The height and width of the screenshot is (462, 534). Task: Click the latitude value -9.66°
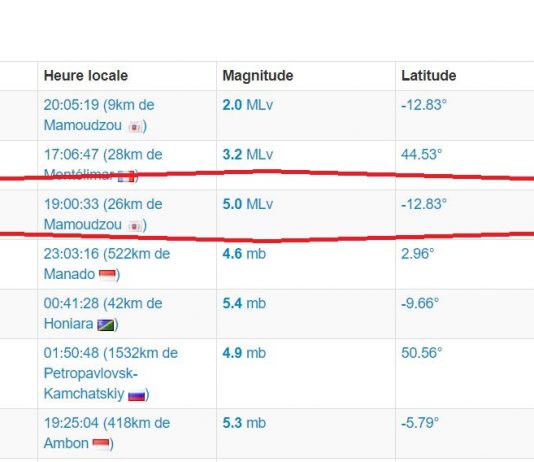(420, 303)
